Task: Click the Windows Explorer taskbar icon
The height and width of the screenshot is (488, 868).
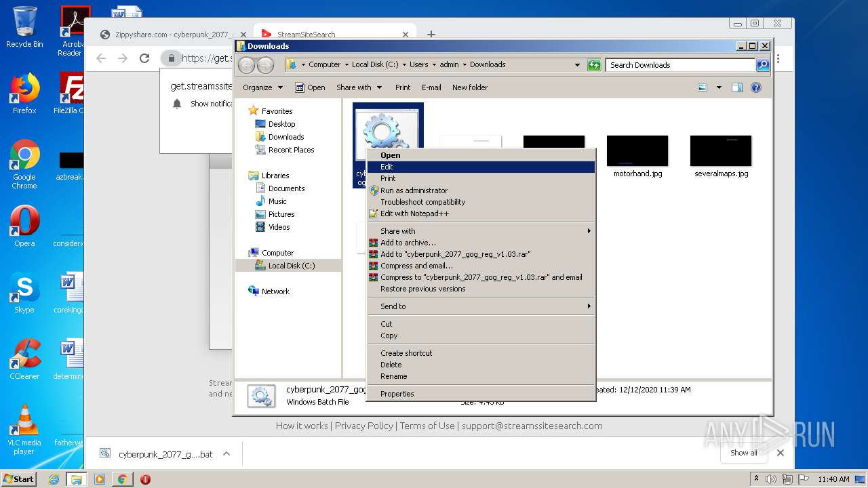Action: [77, 479]
